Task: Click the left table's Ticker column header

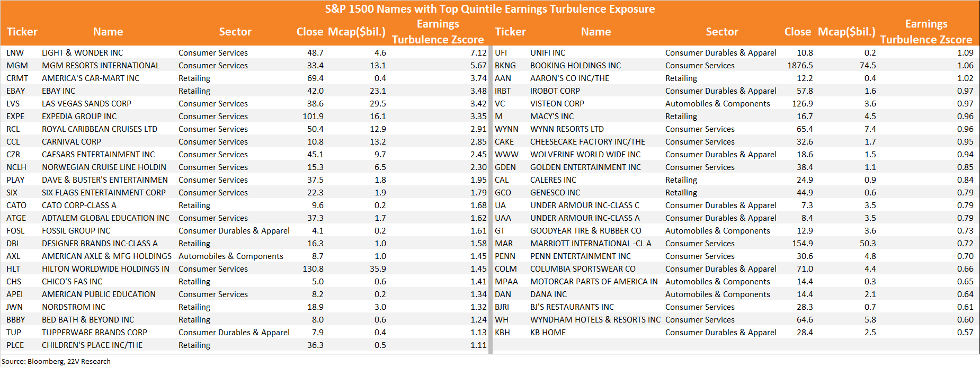Action: tap(22, 32)
